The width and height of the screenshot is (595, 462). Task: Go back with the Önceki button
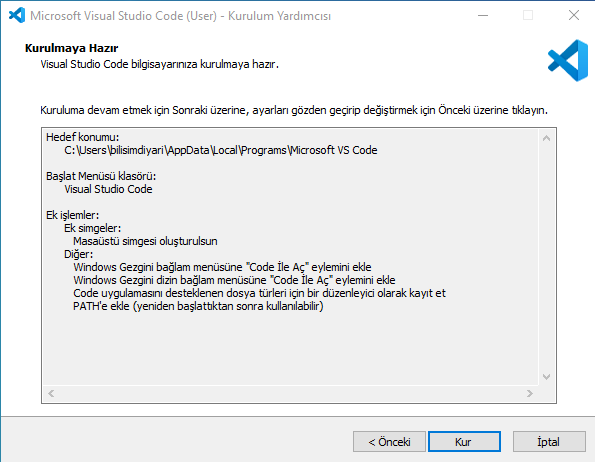pos(389,442)
